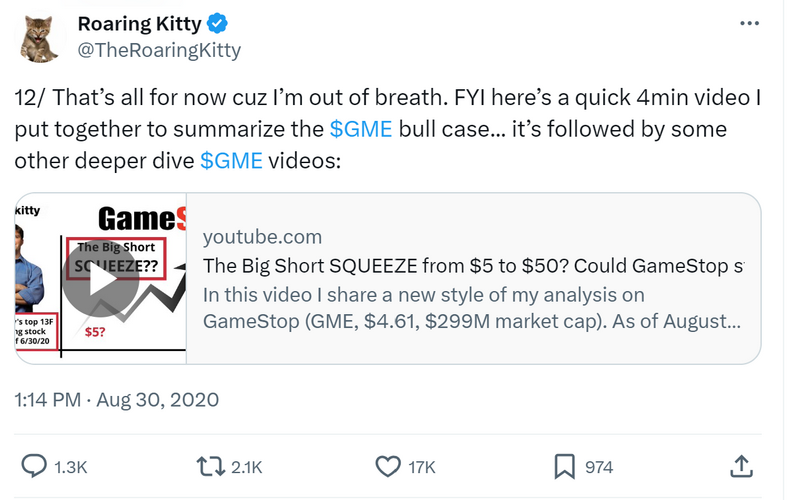Screen dimensions: 788x500
Task: Open the Roaring Kitty display name
Action: tap(140, 22)
